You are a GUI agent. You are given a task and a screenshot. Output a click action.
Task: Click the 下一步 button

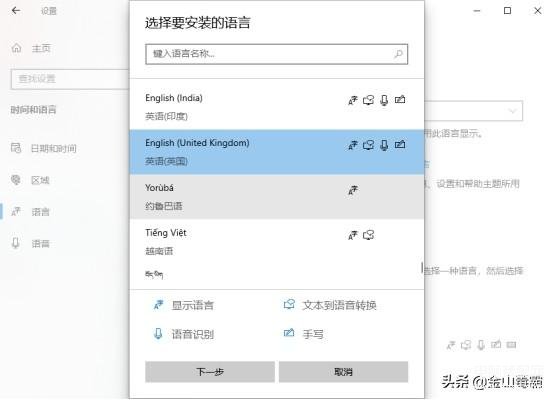click(210, 372)
